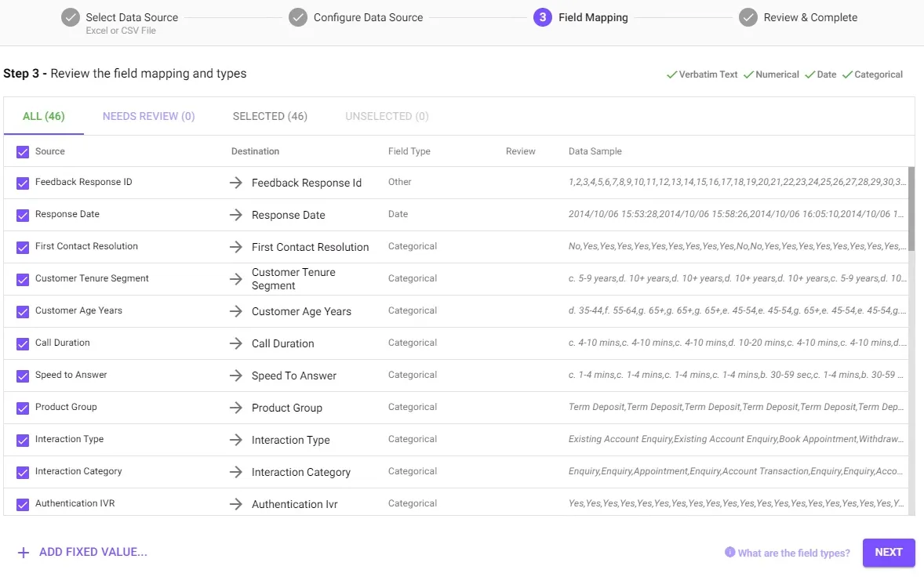Jump to Review & Complete step label
Viewport: 924px width, 577px height.
(x=810, y=18)
